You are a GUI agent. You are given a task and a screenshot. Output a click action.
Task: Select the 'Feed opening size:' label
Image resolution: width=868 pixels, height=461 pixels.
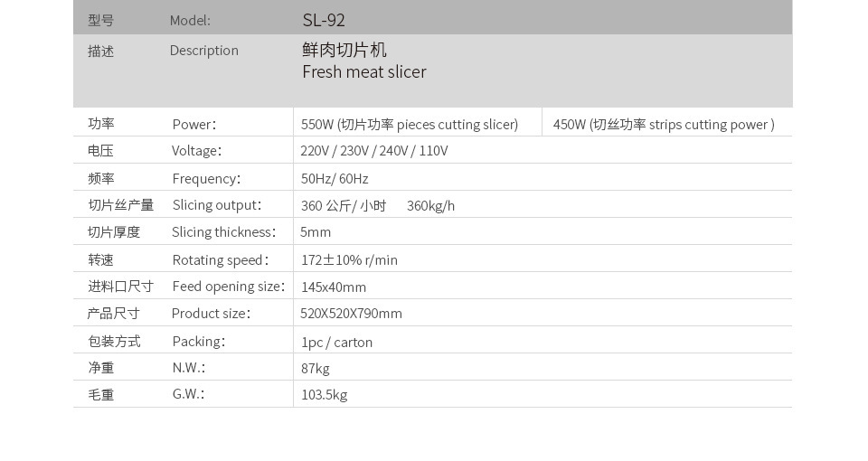point(228,287)
